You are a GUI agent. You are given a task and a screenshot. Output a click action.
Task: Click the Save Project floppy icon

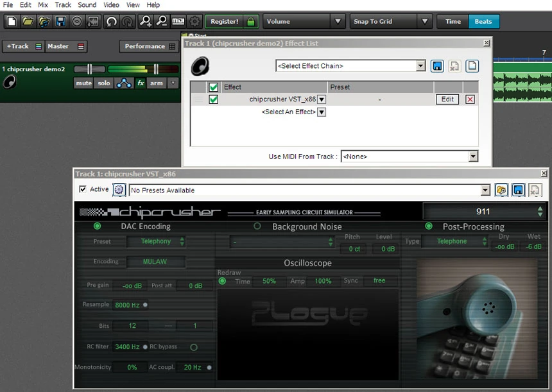click(x=60, y=21)
